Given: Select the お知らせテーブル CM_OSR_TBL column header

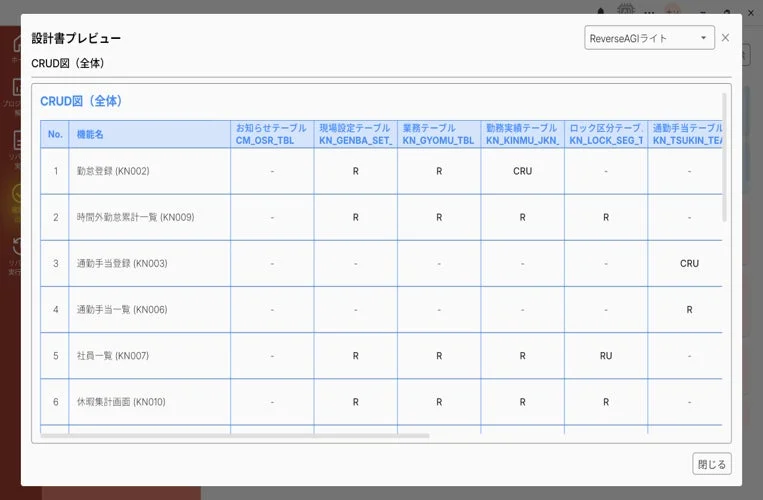Looking at the screenshot, I should coord(272,135).
